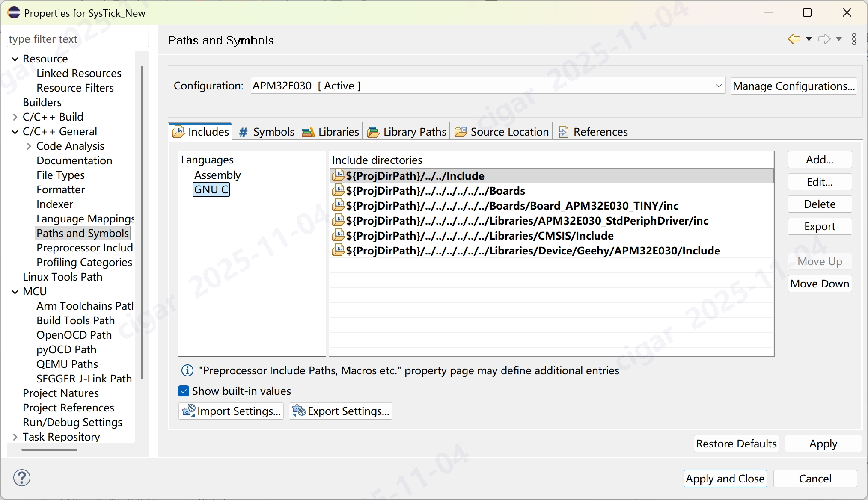The image size is (868, 500).
Task: Switch to the Library Paths tab
Action: (x=407, y=132)
